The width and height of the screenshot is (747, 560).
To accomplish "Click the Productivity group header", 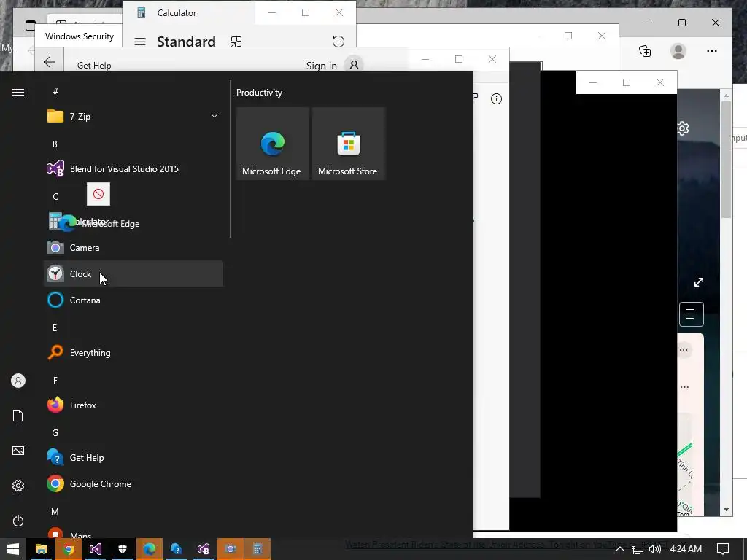I will (259, 93).
